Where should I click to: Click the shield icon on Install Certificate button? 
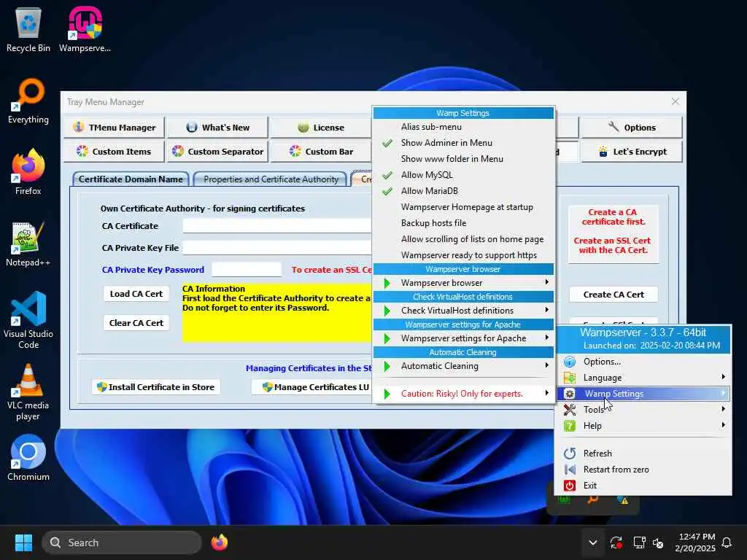[101, 387]
